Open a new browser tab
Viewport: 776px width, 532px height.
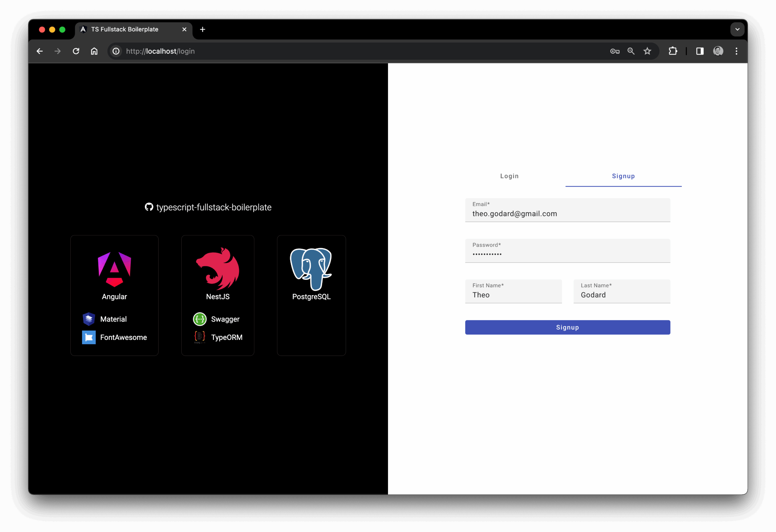tap(202, 29)
